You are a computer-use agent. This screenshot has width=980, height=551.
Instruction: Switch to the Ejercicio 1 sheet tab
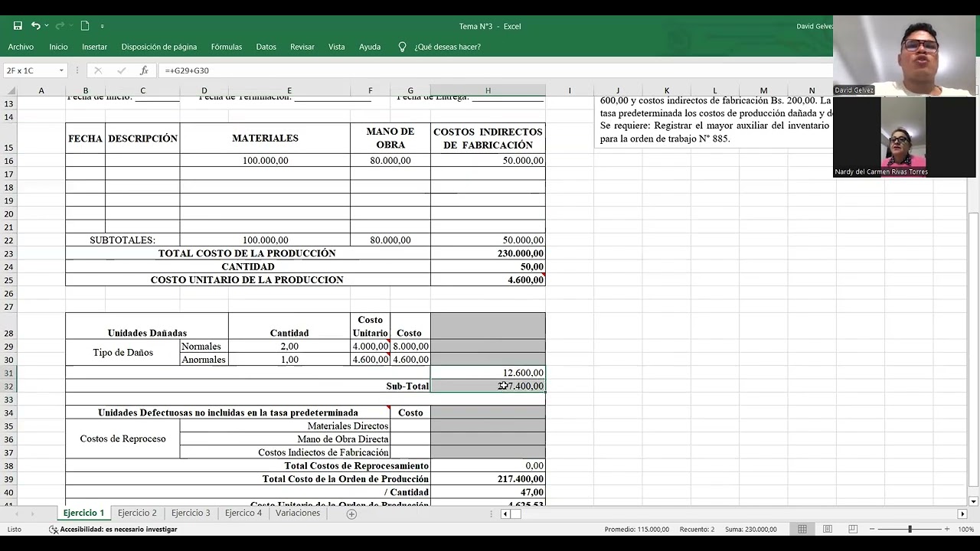click(x=83, y=513)
